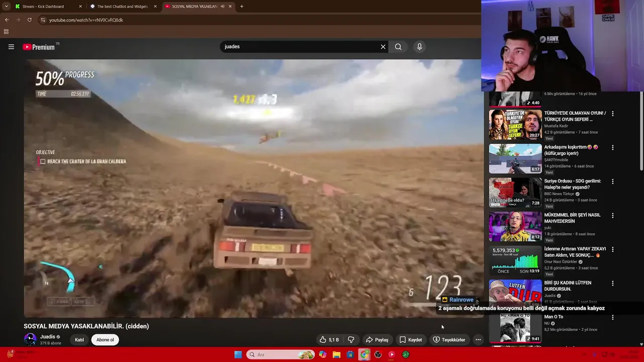Screen dimensions: 644x362
Task: View site information icon in address bar
Action: pos(43,20)
